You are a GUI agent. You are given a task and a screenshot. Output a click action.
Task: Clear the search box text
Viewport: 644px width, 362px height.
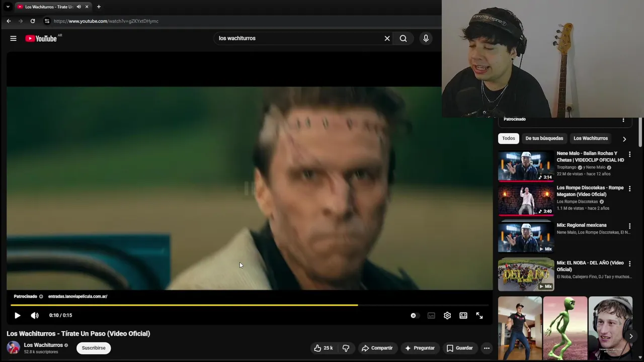(x=387, y=38)
